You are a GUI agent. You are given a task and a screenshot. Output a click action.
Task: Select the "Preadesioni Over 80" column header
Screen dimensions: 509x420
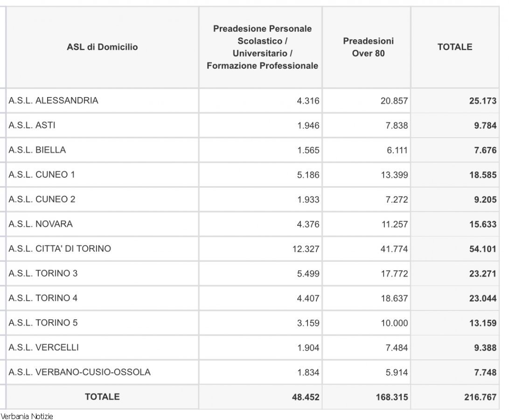pos(368,47)
